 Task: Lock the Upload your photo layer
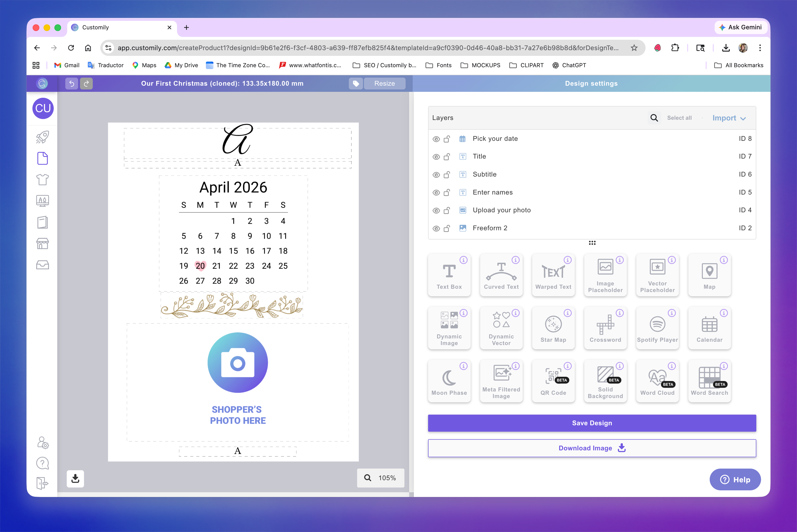447,210
